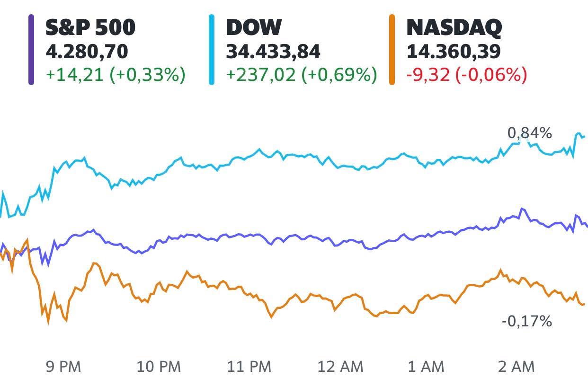Click the purple S&P 500 color bar

click(x=31, y=50)
